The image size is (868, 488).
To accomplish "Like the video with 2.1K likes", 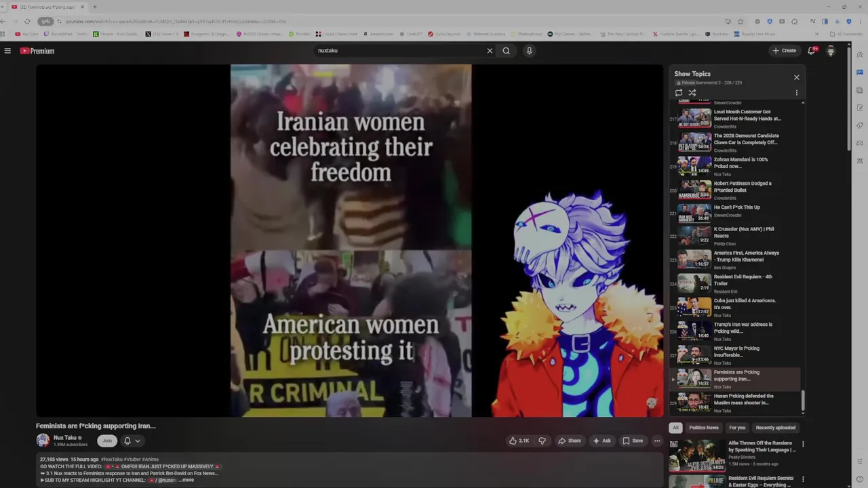I will (519, 441).
